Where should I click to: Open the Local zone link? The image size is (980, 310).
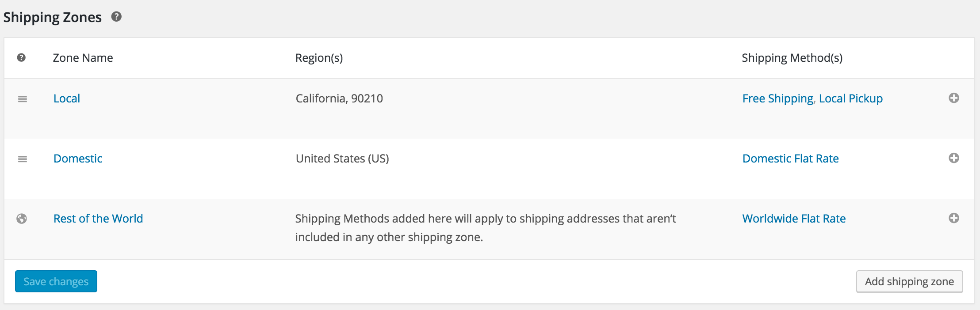point(67,98)
